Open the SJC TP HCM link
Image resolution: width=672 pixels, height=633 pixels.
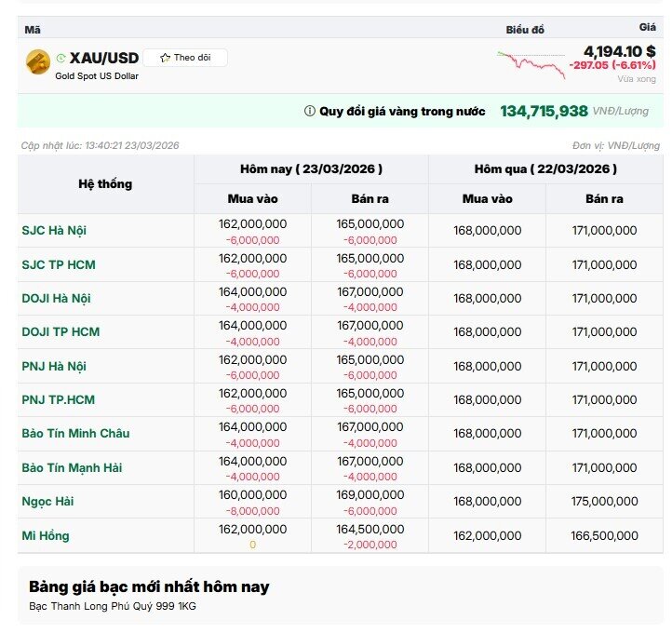pyautogui.click(x=59, y=265)
